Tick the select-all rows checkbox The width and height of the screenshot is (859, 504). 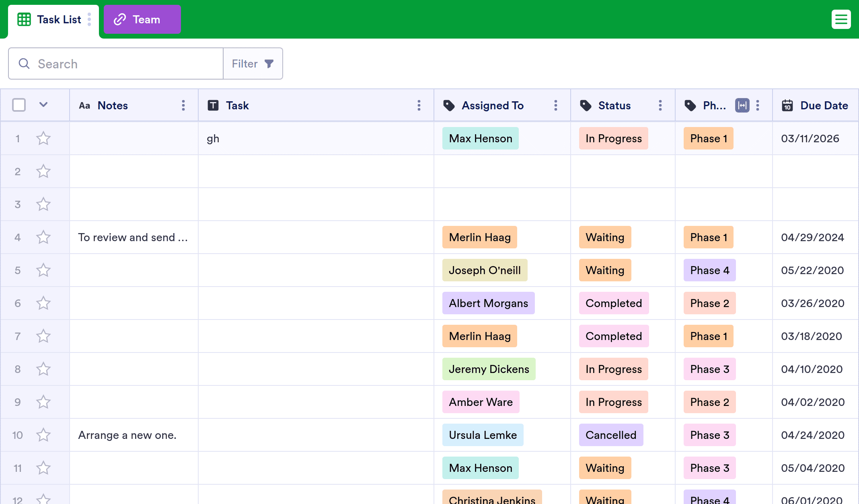[x=19, y=105]
